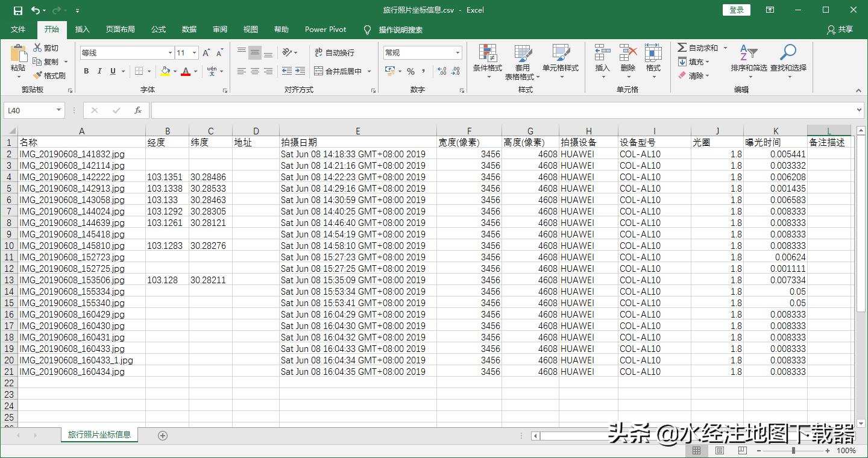The width and height of the screenshot is (868, 458).
Task: Open the 数据 ribbon tab
Action: click(x=189, y=30)
